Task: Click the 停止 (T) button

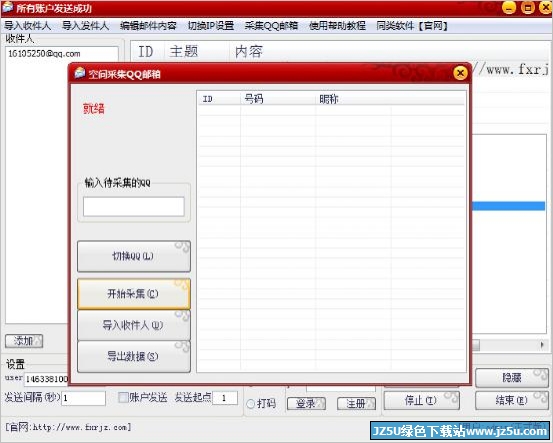Action: pyautogui.click(x=421, y=400)
